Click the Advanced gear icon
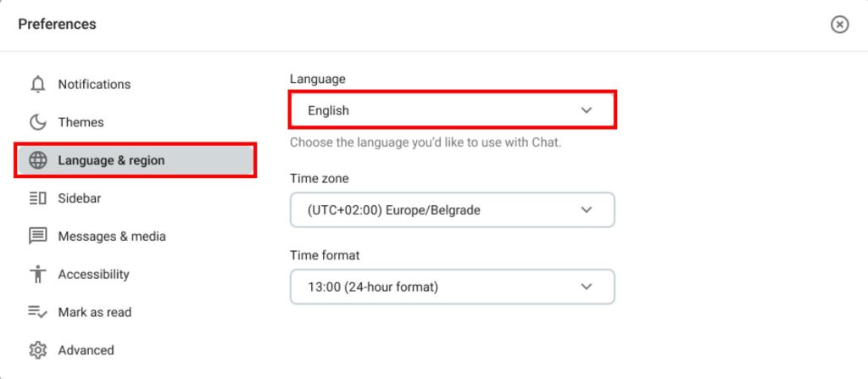The image size is (868, 379). pyautogui.click(x=37, y=350)
